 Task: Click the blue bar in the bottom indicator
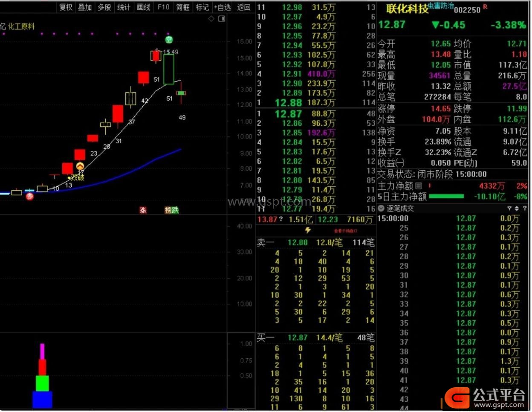click(42, 400)
